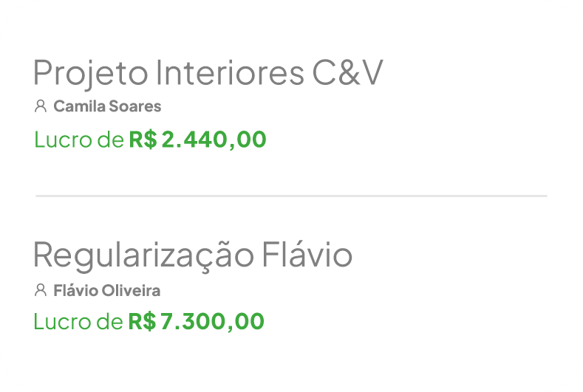Click the word "Projeto" in first title
This screenshot has height=392, width=583.
click(x=90, y=73)
